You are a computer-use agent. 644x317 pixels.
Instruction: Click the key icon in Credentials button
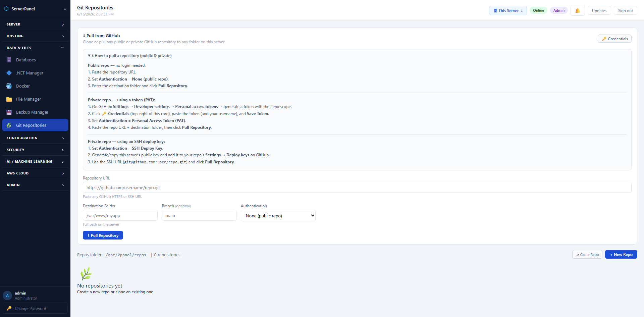click(x=604, y=39)
